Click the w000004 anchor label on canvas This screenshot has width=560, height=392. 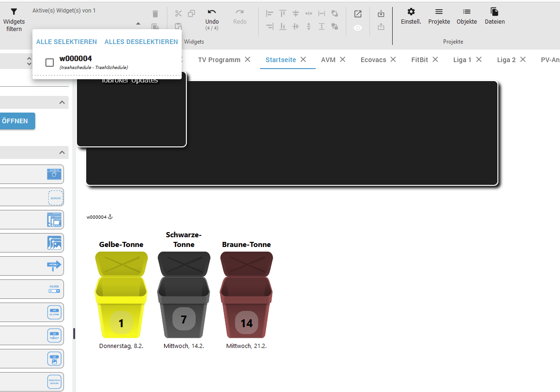pos(100,217)
